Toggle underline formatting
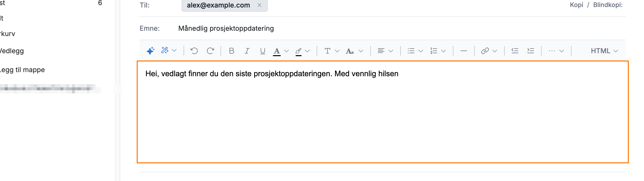The height and width of the screenshot is (181, 644). pyautogui.click(x=263, y=51)
